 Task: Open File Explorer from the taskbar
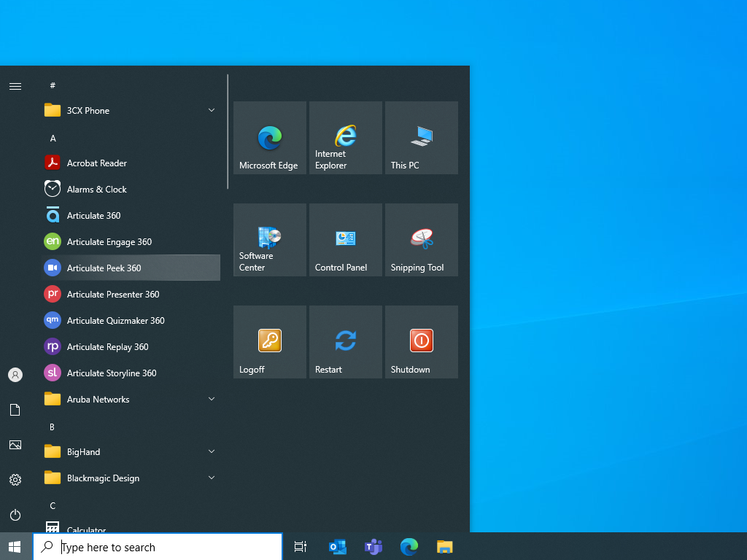(444, 547)
